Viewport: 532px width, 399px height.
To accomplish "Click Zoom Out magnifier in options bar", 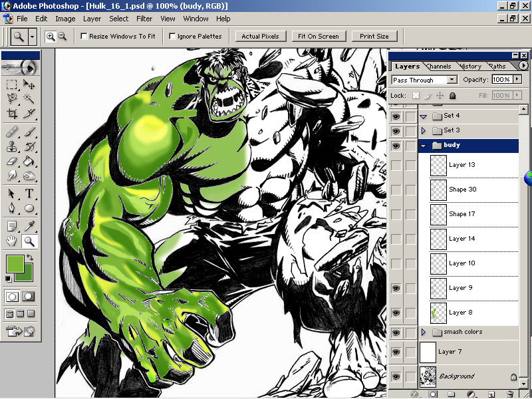I will click(62, 37).
